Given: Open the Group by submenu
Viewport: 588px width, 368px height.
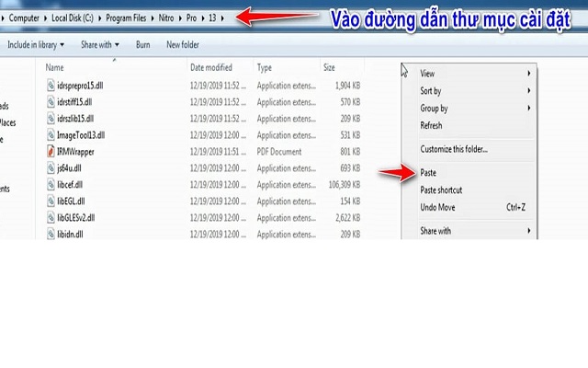Looking at the screenshot, I should [474, 109].
